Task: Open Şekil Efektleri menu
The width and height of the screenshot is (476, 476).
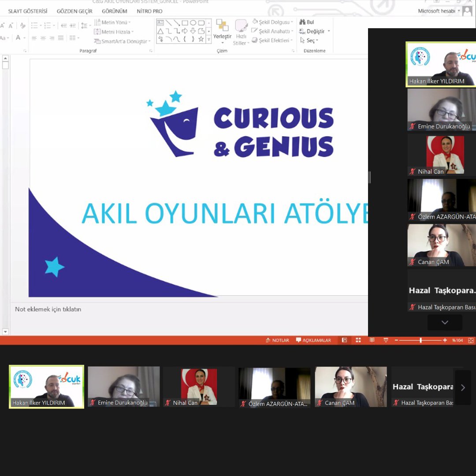Action: click(x=271, y=40)
